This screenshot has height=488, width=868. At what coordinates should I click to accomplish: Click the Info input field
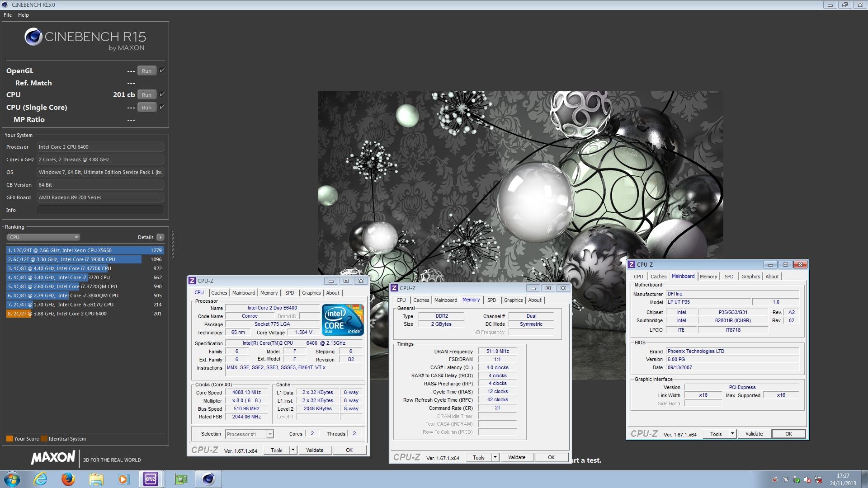point(100,210)
